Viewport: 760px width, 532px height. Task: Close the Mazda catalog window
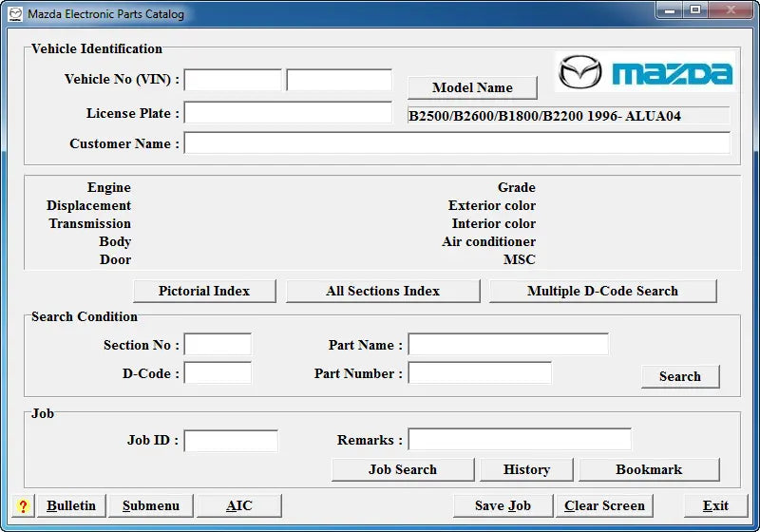click(731, 9)
